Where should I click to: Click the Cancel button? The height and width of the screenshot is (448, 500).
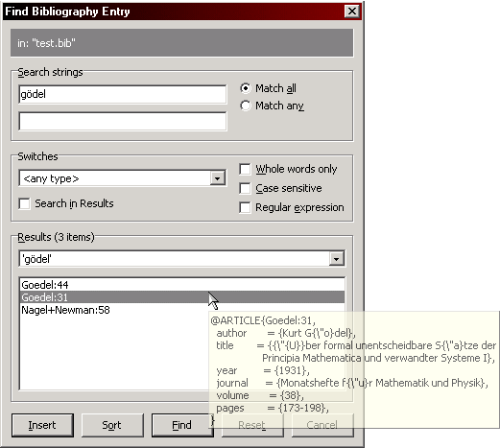(322, 425)
